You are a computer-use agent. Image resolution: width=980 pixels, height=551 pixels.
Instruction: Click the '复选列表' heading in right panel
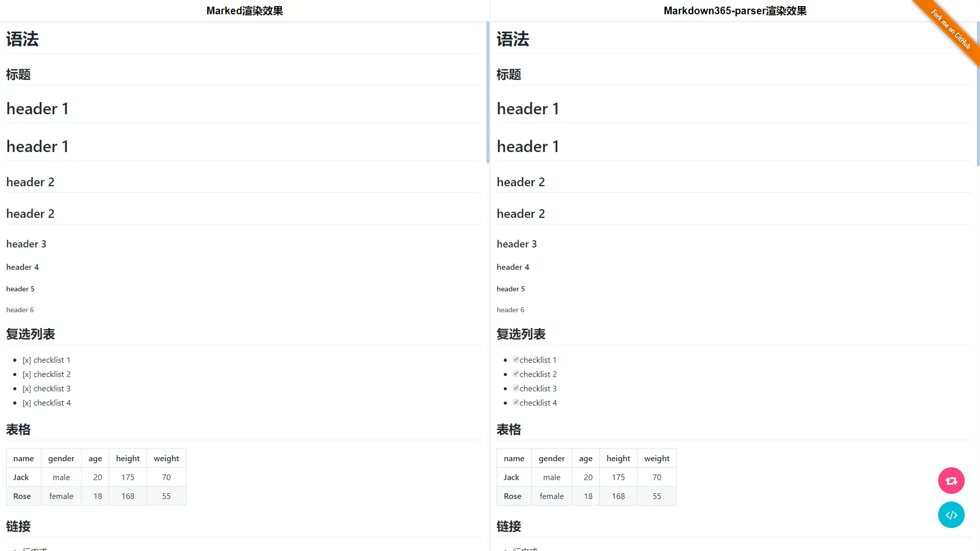(521, 334)
